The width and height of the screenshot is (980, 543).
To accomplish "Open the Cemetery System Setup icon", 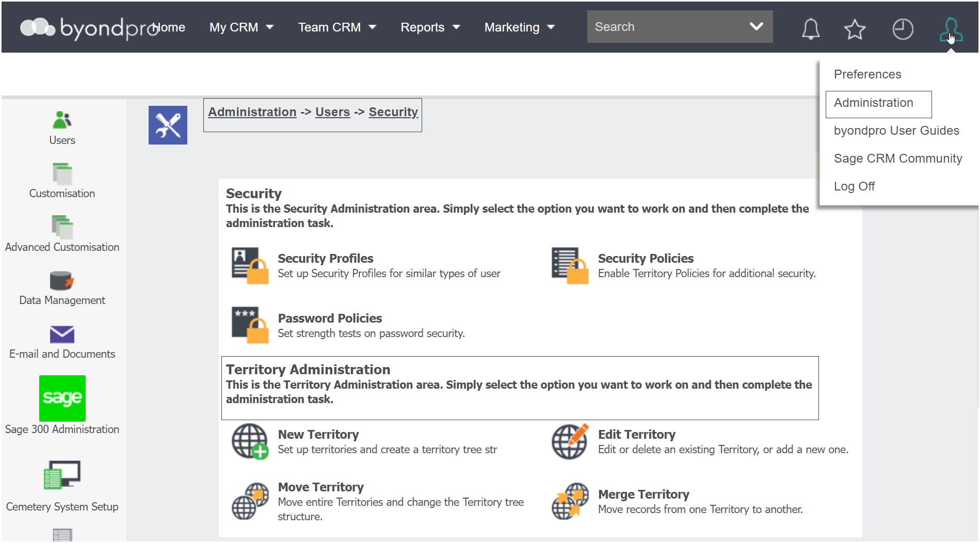I will point(62,474).
